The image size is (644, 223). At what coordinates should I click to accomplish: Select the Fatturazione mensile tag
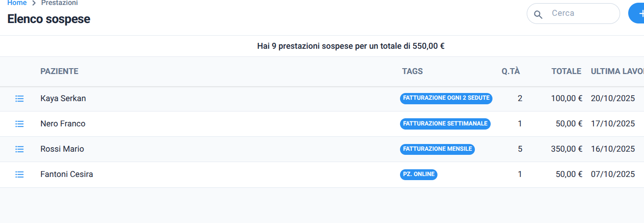pyautogui.click(x=437, y=149)
